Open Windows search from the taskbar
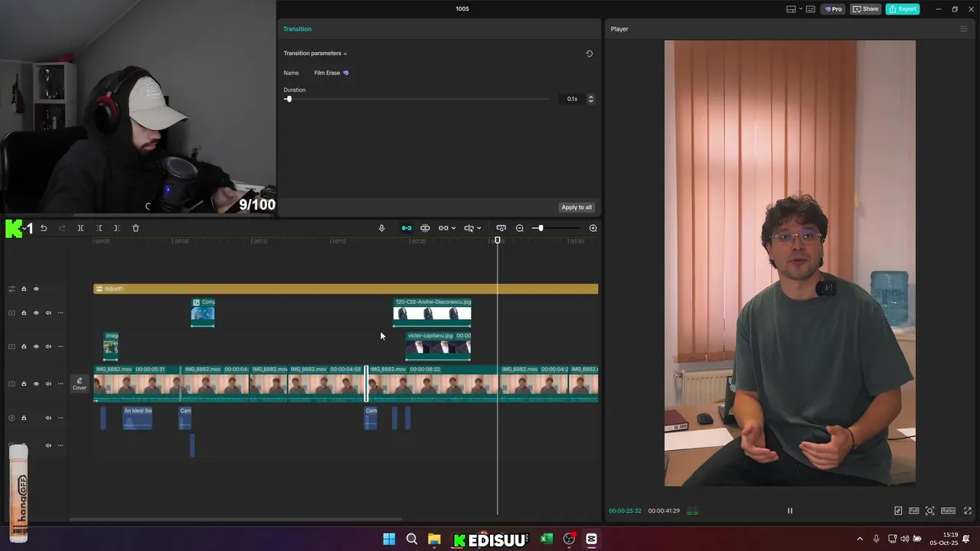 coord(412,539)
